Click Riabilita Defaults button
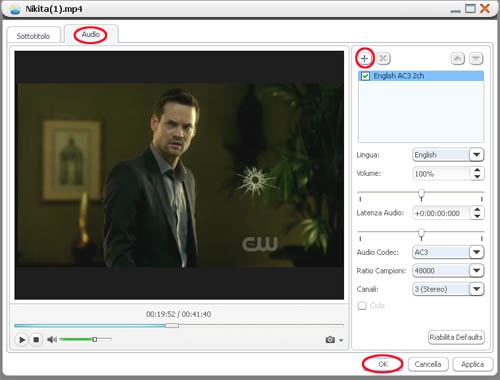 456,337
